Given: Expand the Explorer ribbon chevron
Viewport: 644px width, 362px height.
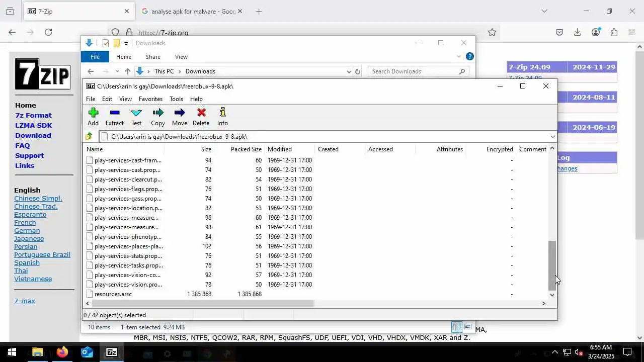Looking at the screenshot, I should (458, 56).
